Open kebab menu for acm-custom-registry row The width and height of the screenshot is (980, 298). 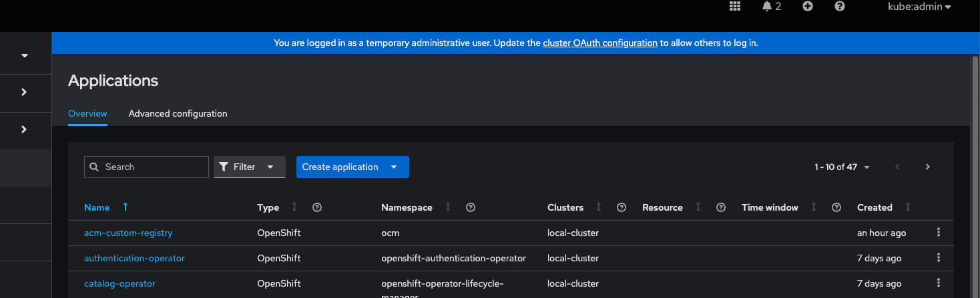tap(939, 233)
